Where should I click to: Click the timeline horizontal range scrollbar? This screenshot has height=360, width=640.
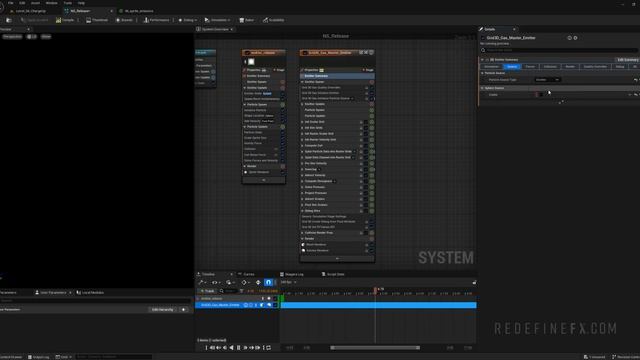(x=375, y=348)
